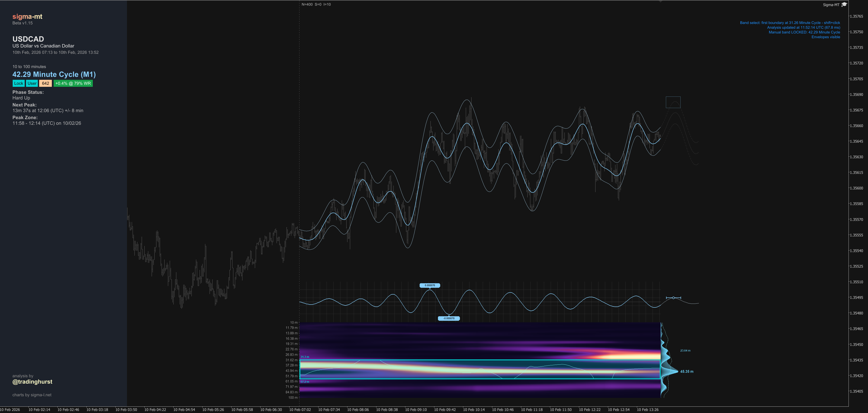
Task: Click the Sigma-MT graduation cap icon
Action: point(844,4)
